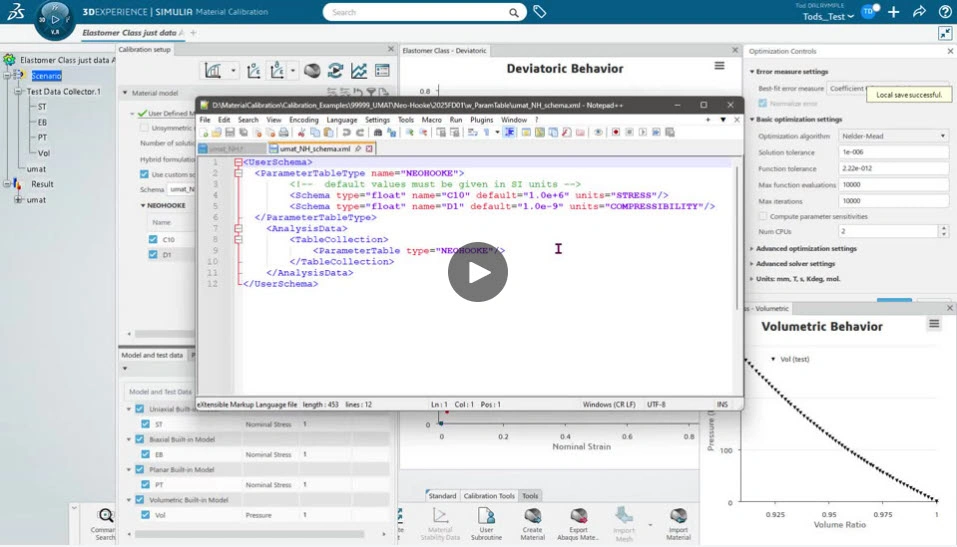Image resolution: width=957 pixels, height=547 pixels.
Task: Uncheck the D1 parameter checkbox
Action: (153, 255)
